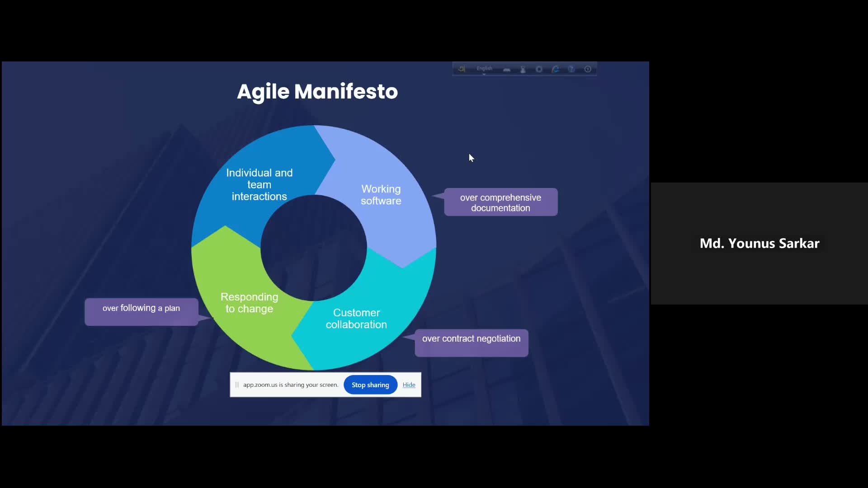Image resolution: width=868 pixels, height=488 pixels.
Task: Click the help question mark icon in the floating toolbar
Action: (571, 70)
